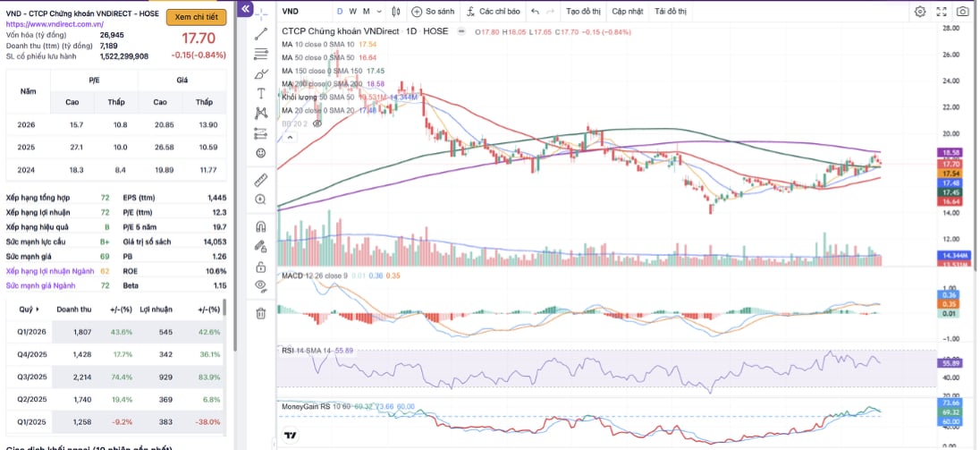Open the forecast and measurement tool

(261, 133)
